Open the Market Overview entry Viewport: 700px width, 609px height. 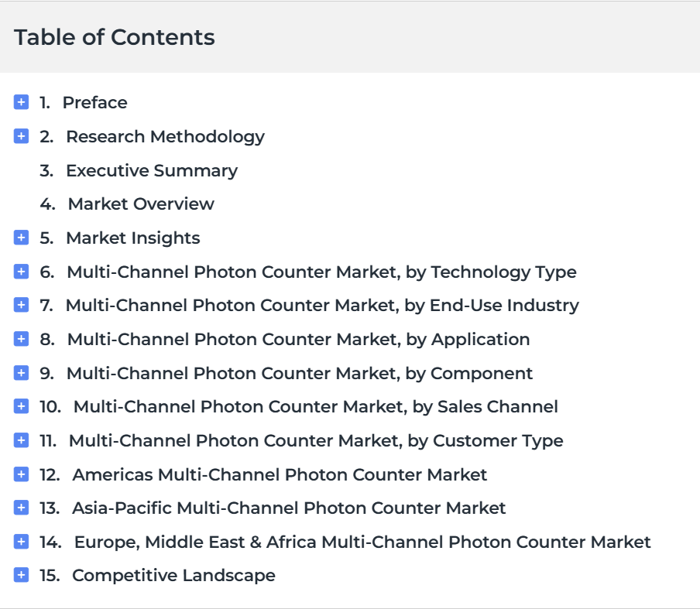pos(141,204)
